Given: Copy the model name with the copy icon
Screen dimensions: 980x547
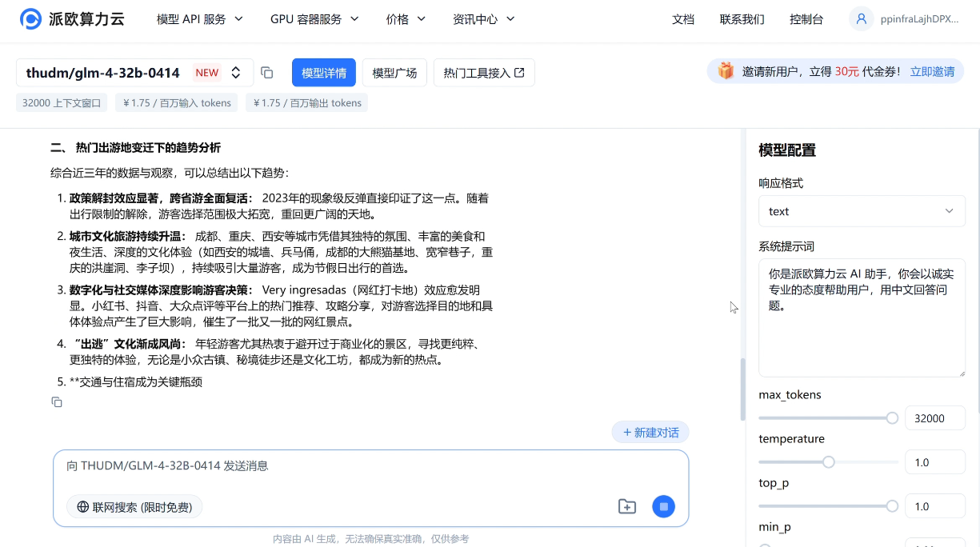Looking at the screenshot, I should click(x=267, y=73).
